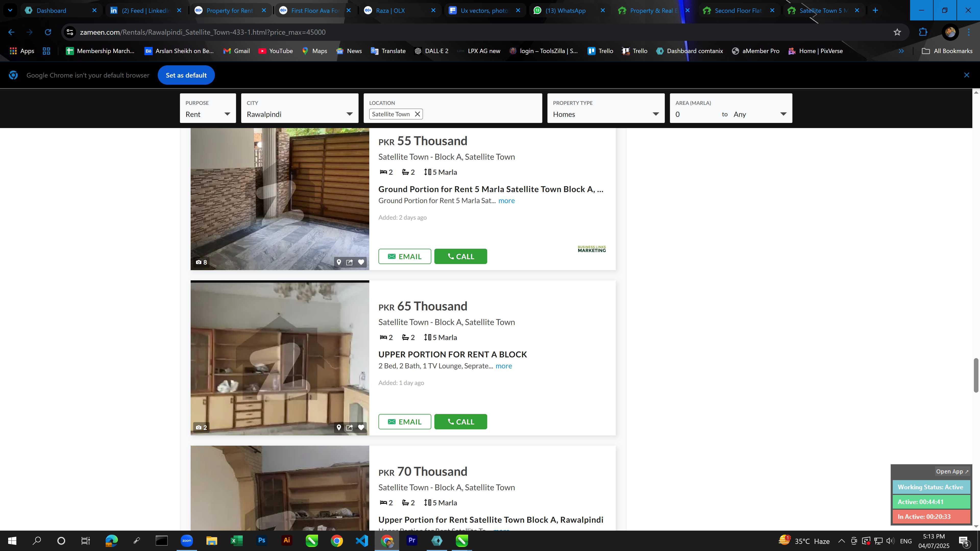The height and width of the screenshot is (551, 980).
Task: Open the Chrome profile avatar
Action: [x=950, y=32]
